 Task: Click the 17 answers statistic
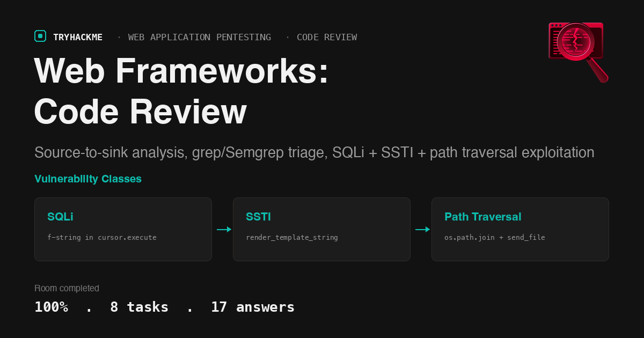coord(253,307)
